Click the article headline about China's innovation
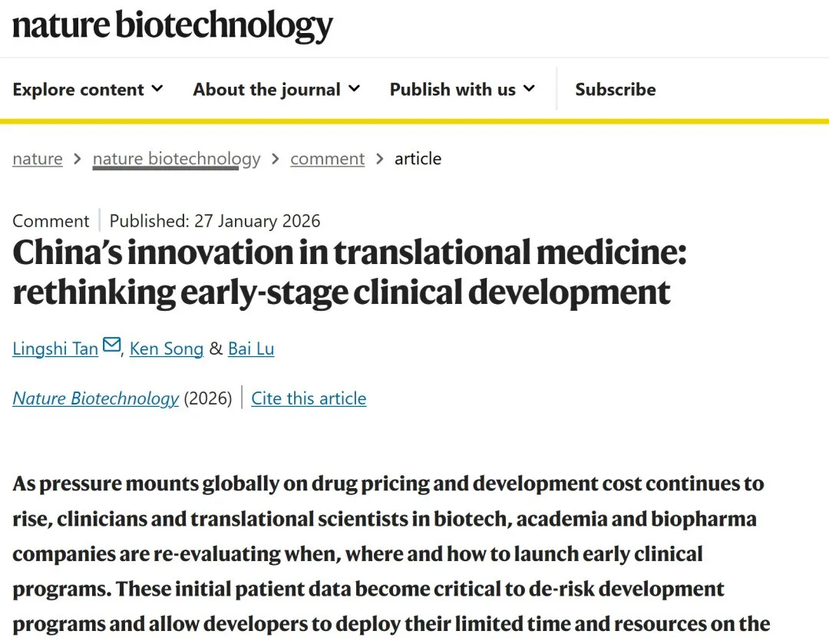829x644 pixels. (349, 272)
